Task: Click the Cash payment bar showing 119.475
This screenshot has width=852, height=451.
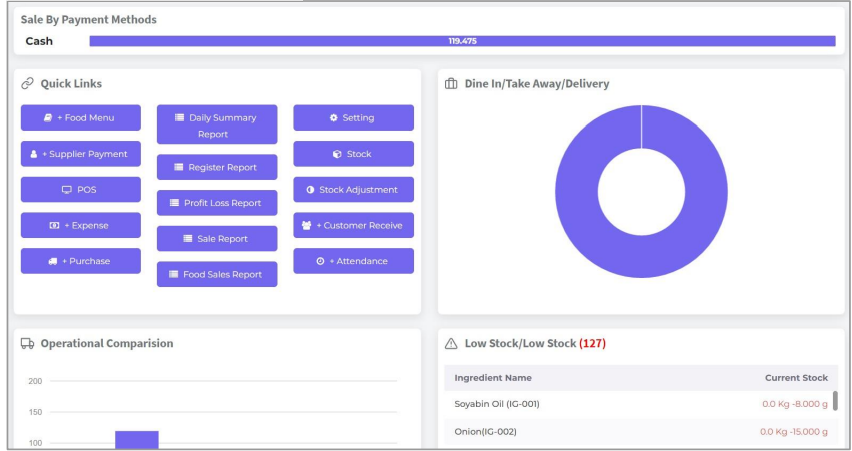Action: [x=462, y=41]
